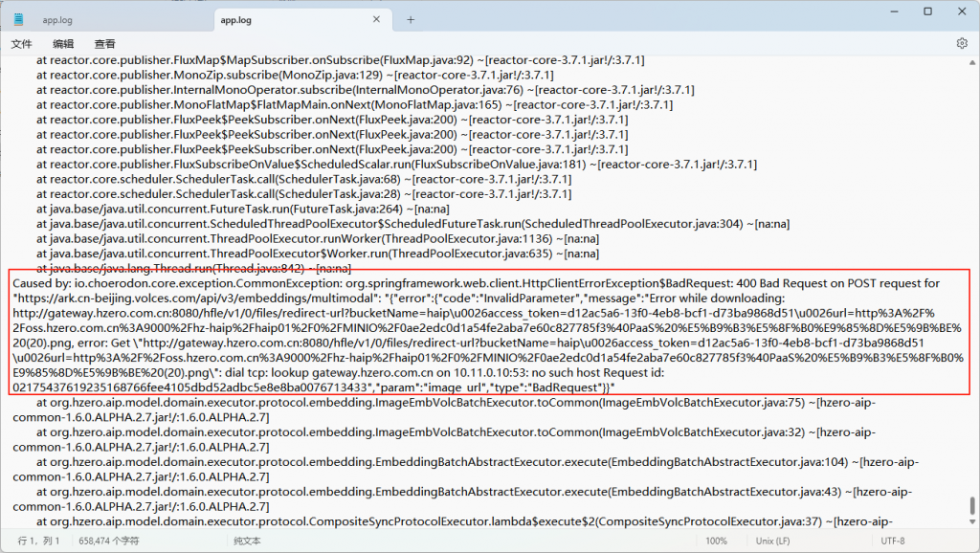Open the 查看 (View) menu
980x553 pixels.
(x=105, y=44)
